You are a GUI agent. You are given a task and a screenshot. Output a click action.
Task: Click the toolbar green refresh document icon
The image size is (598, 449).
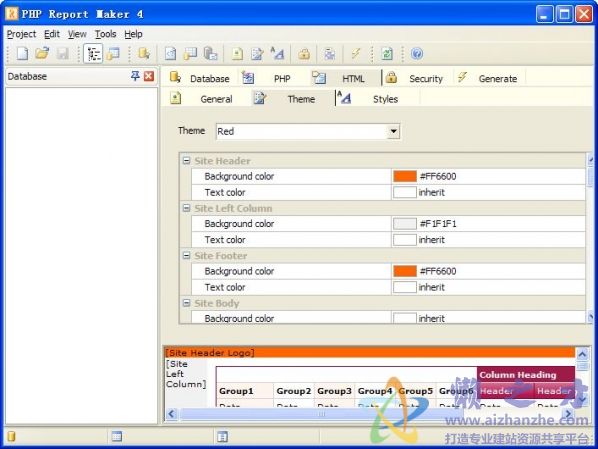pyautogui.click(x=387, y=53)
